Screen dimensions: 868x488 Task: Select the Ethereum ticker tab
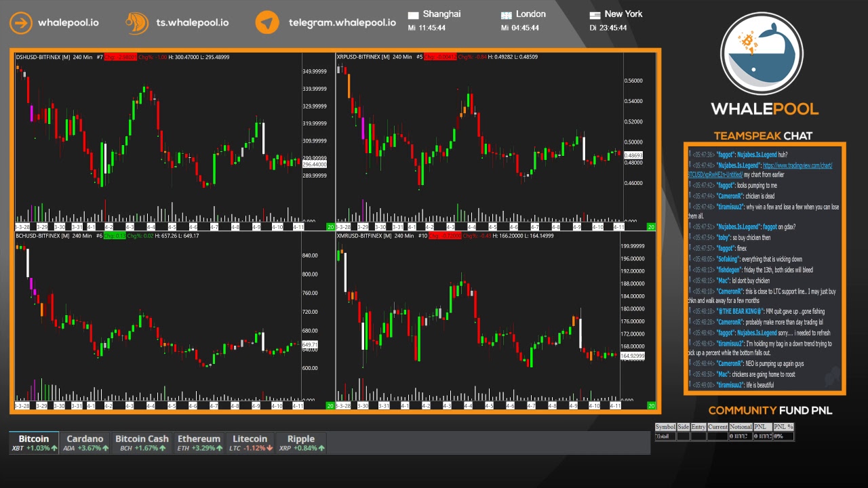pos(199,443)
